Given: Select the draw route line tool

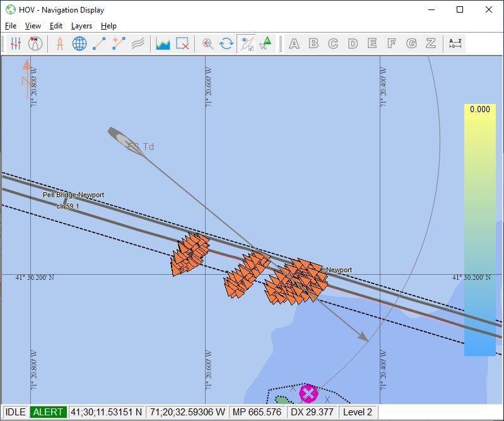Looking at the screenshot, I should 99,43.
